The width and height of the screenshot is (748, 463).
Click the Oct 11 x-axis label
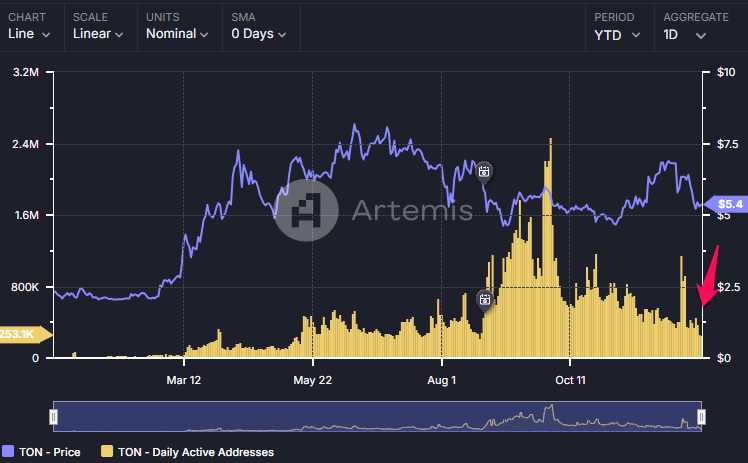pos(570,381)
